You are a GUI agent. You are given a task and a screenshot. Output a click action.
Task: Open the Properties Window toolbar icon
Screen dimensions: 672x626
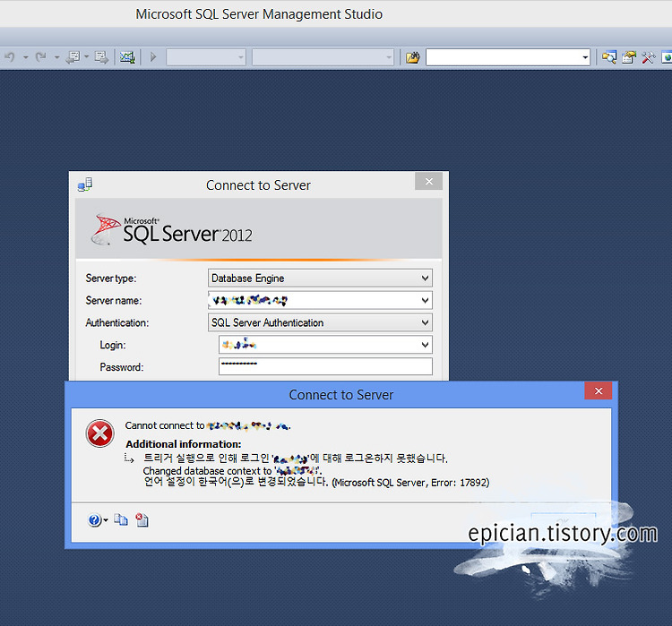point(629,57)
